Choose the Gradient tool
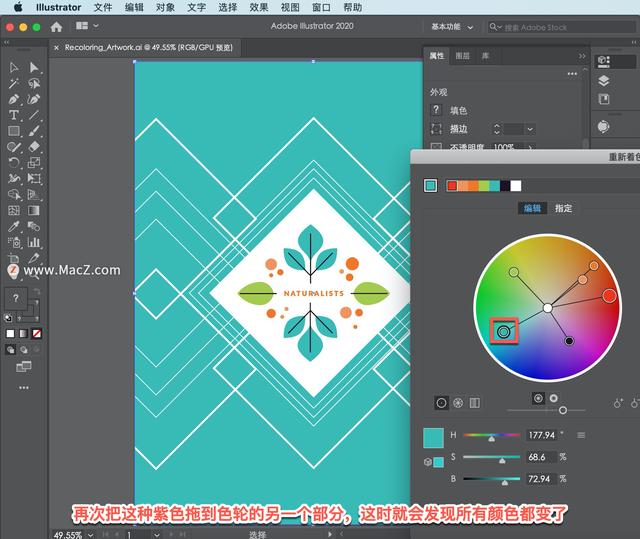 pos(34,211)
